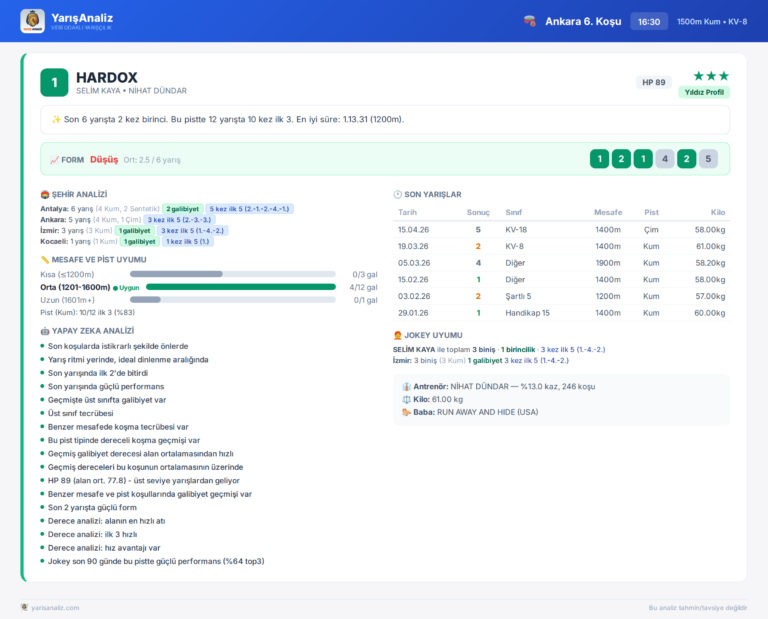
Task: Select the 15.04.26 KV-18 race row
Action: point(561,230)
